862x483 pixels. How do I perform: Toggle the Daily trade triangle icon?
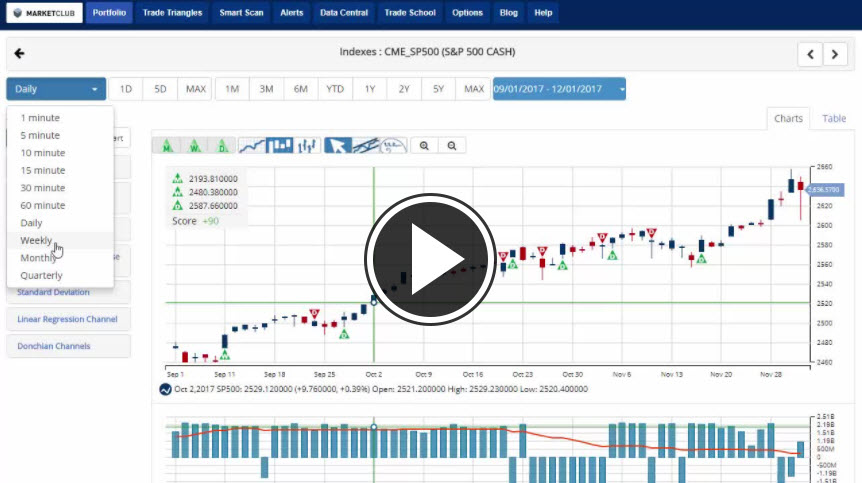pos(222,146)
